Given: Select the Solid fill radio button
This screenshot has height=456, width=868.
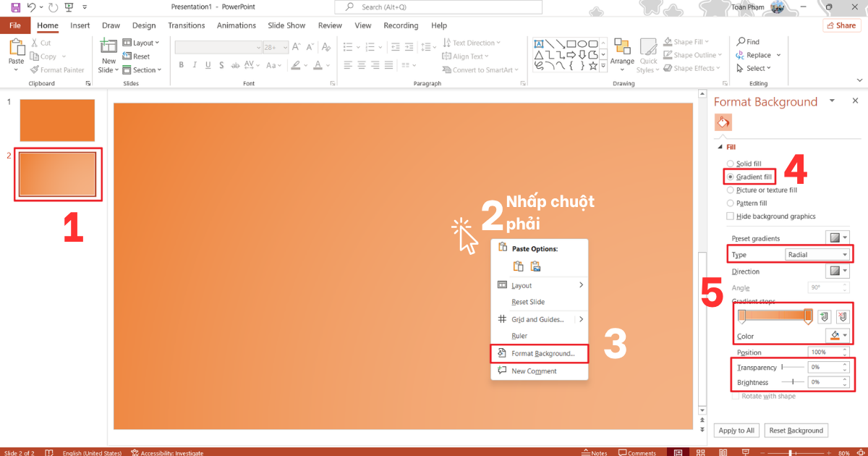Looking at the screenshot, I should pyautogui.click(x=730, y=164).
